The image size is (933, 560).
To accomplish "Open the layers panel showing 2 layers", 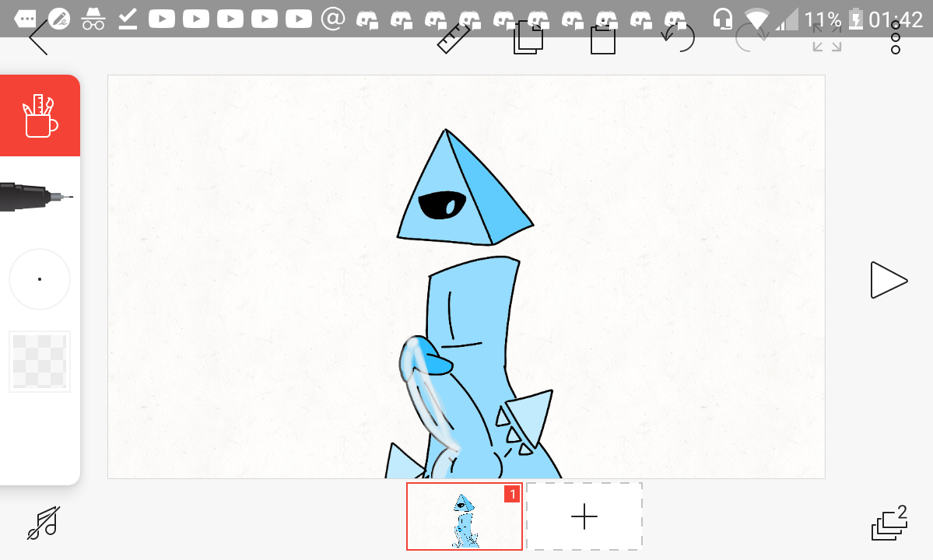I will pos(889,523).
